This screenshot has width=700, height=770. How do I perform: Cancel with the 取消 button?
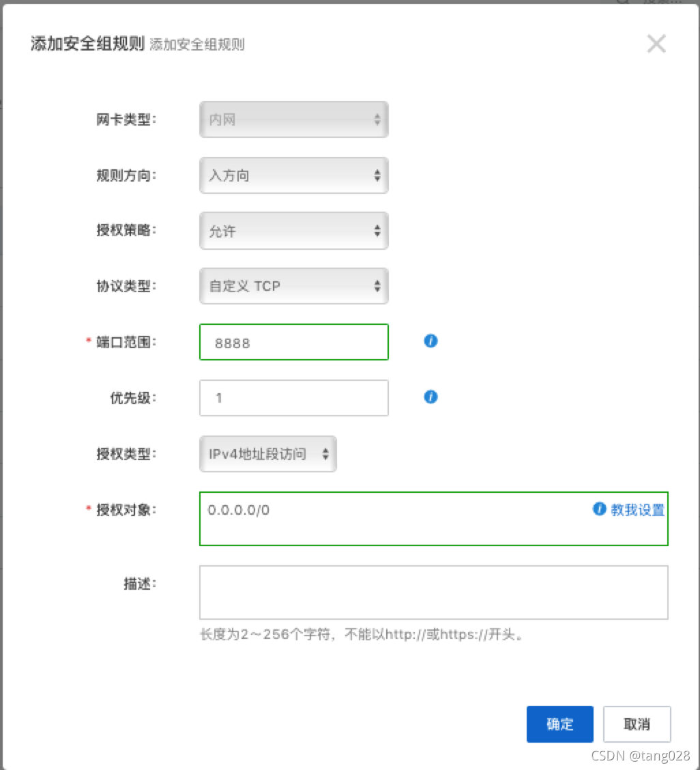(637, 724)
